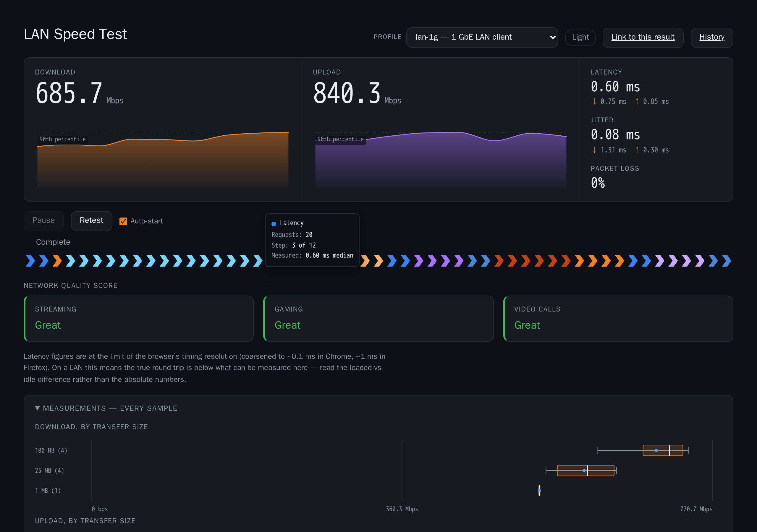Switch to the Light theme
Screen dimensions: 757x532
coord(580,37)
